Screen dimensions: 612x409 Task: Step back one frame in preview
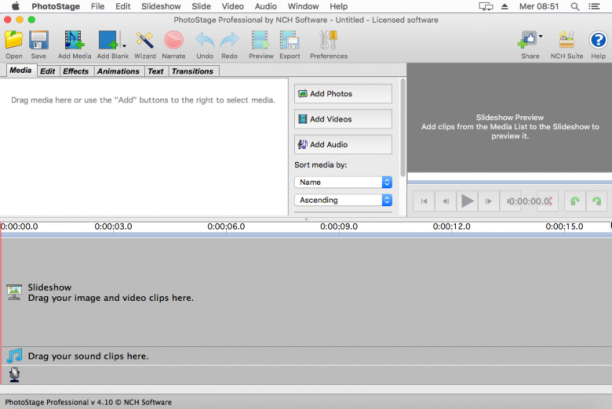tap(445, 201)
